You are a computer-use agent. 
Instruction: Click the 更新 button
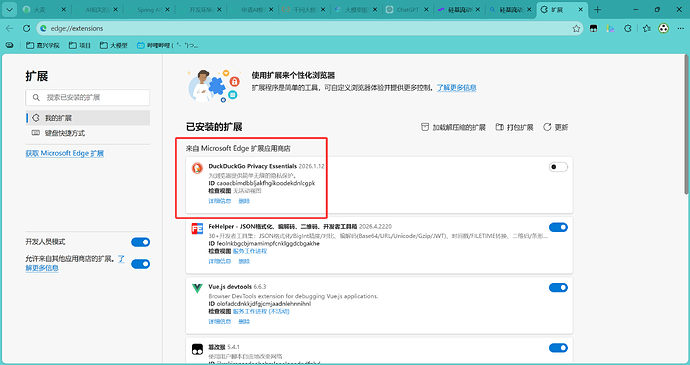[x=555, y=127]
